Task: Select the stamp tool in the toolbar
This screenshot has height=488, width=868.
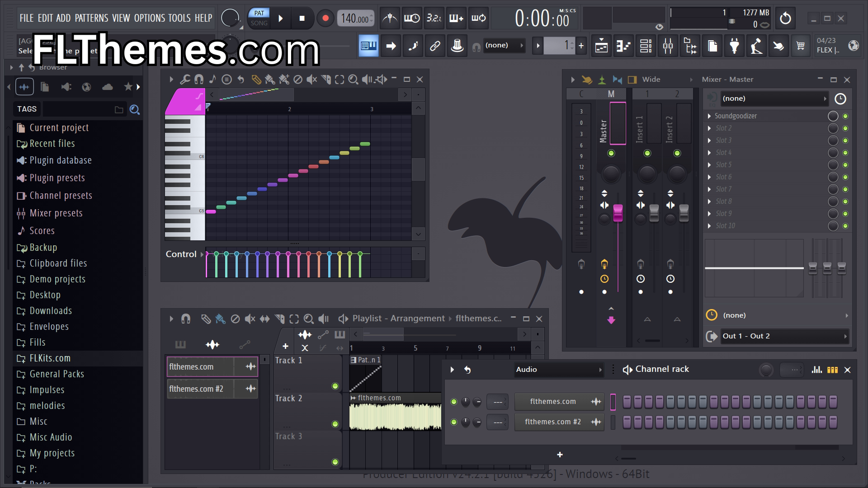Action: click(x=457, y=46)
